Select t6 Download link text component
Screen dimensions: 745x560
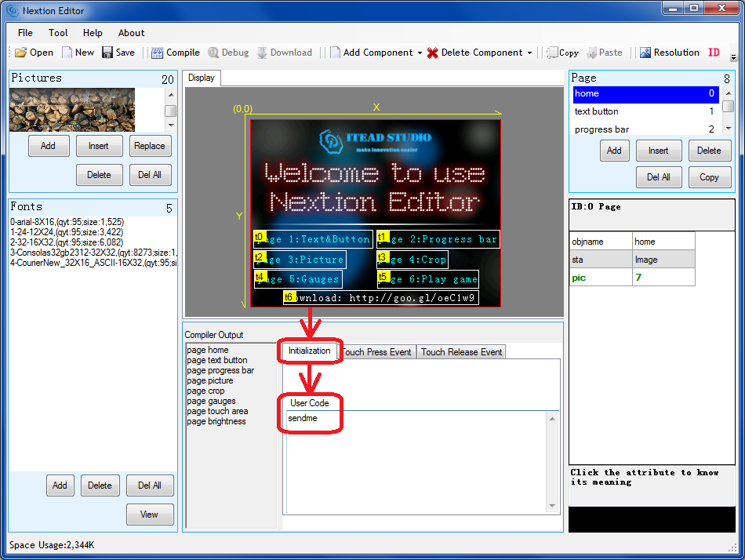pos(381,298)
